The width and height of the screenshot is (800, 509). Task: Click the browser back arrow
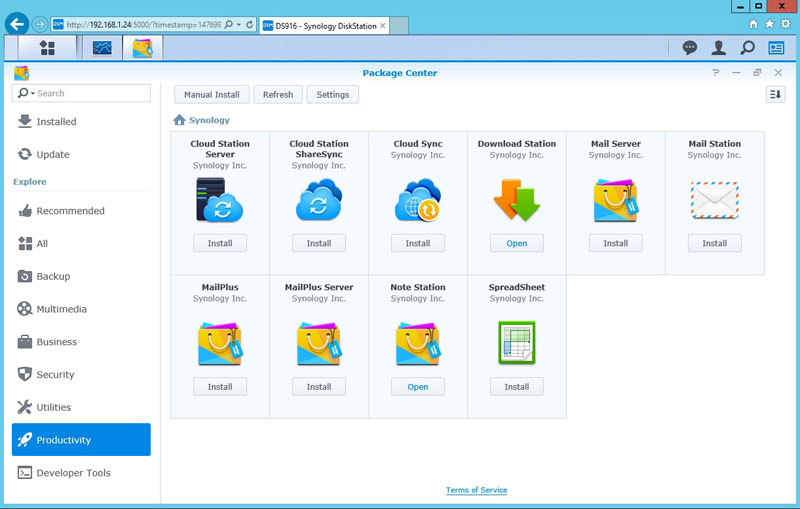[x=17, y=24]
